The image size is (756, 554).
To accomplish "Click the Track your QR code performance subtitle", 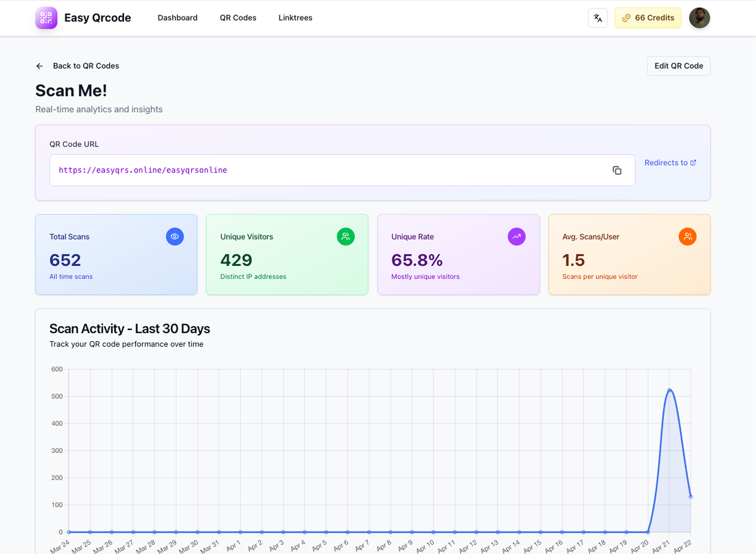I will point(126,344).
